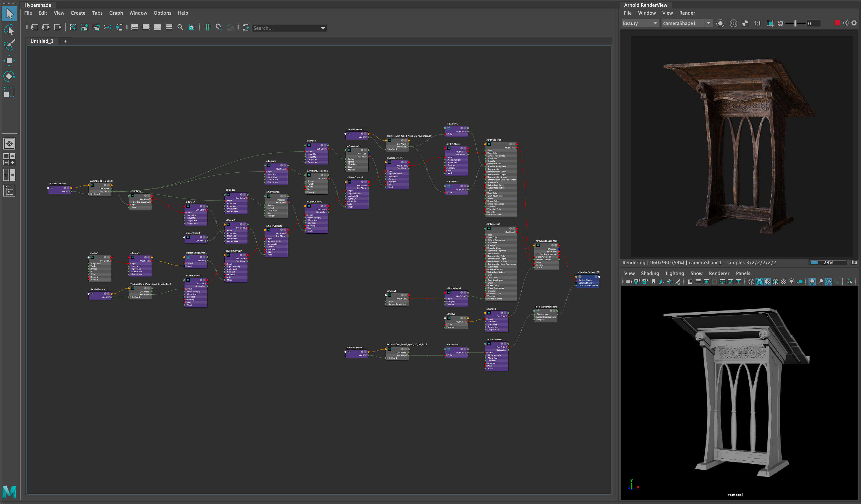Toggle wireframe on shaded in the viewport
The image size is (861, 504).
tap(775, 282)
